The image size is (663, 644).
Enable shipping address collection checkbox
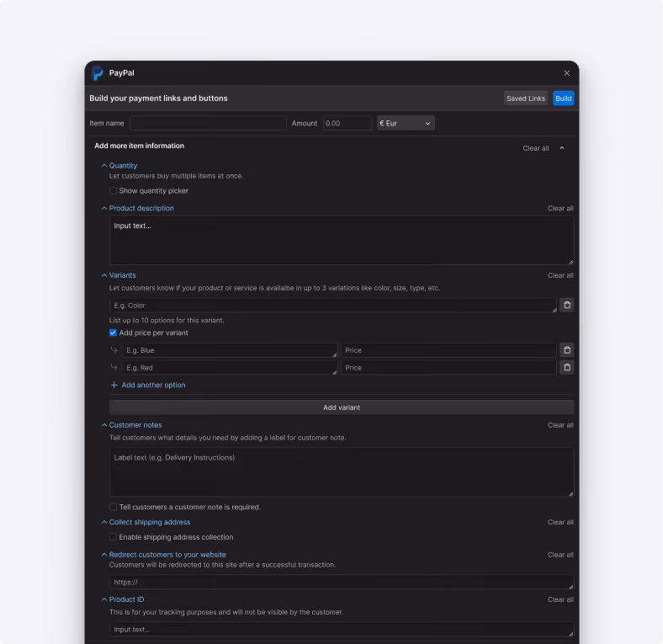[x=113, y=537]
